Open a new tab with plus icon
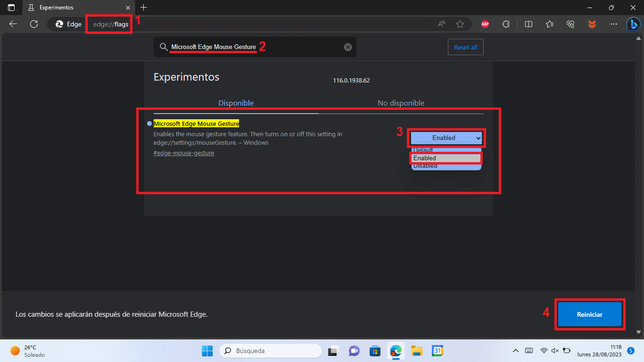This screenshot has height=362, width=644. point(144,8)
